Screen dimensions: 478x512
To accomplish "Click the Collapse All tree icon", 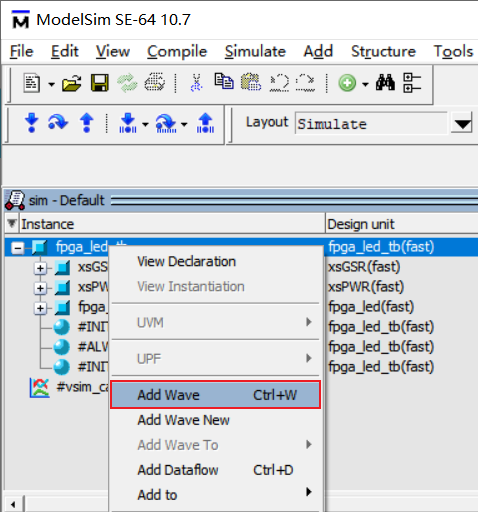I will (412, 83).
